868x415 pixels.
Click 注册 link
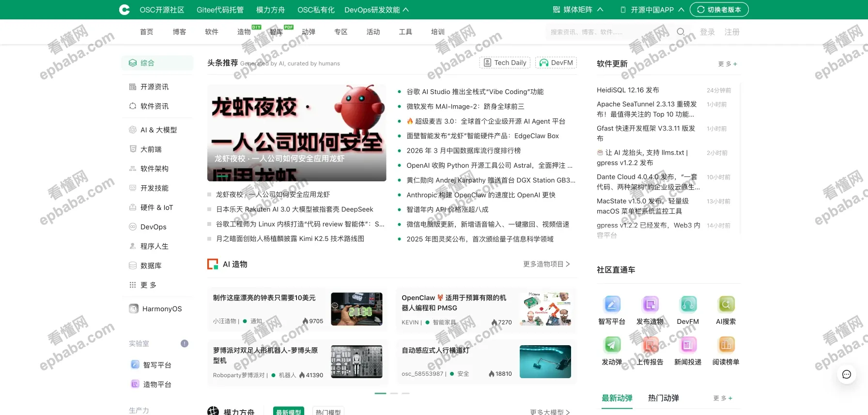(x=732, y=32)
